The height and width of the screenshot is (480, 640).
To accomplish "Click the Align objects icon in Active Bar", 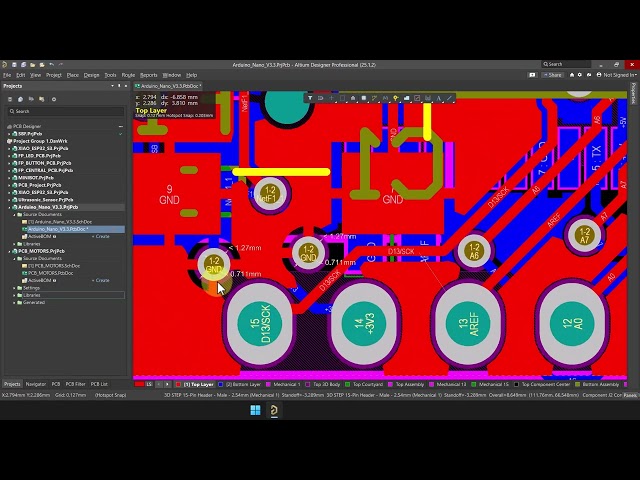I will coord(353,98).
